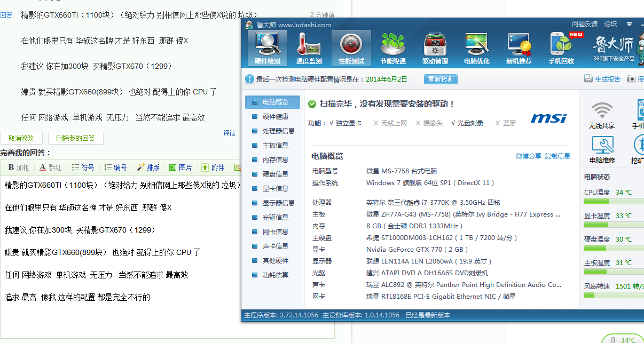Screen dimensions: 644x343
Task: Click the 附件 attachment editor button
Action: click(213, 167)
